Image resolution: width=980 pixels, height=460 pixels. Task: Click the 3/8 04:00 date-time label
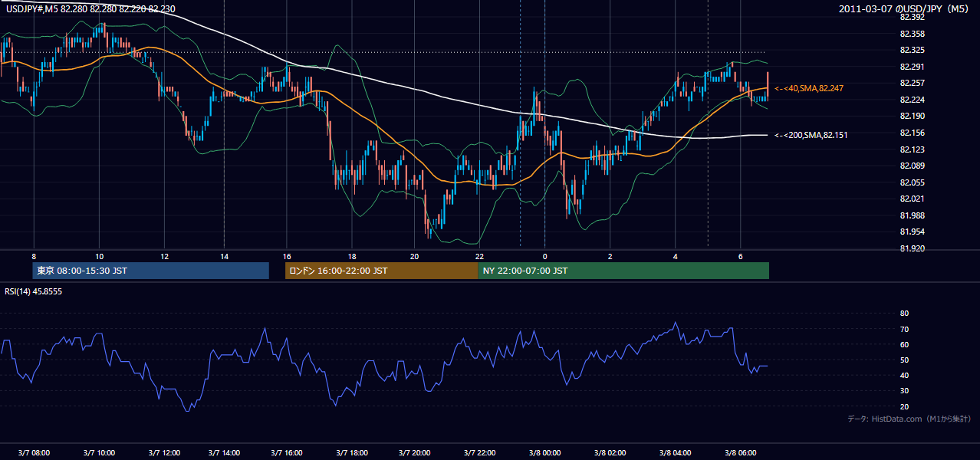tap(675, 452)
